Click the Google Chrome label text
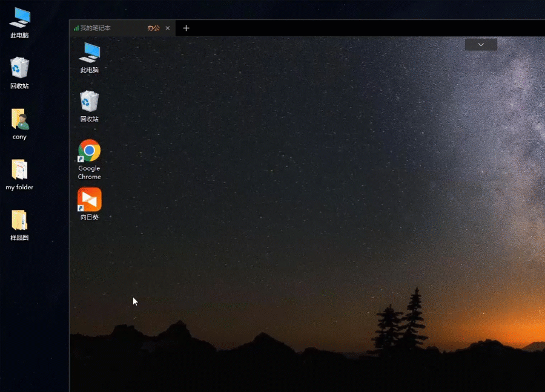This screenshot has width=545, height=392. 89,172
